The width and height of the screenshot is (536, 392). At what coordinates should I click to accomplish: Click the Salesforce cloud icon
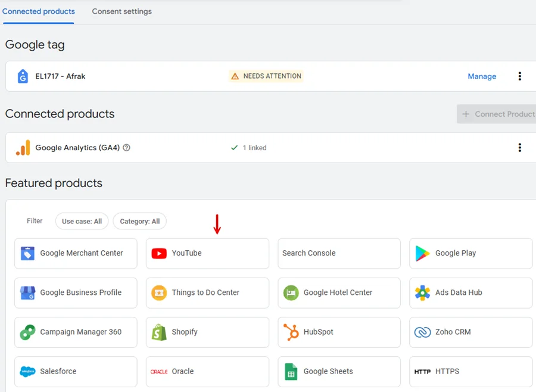click(27, 372)
